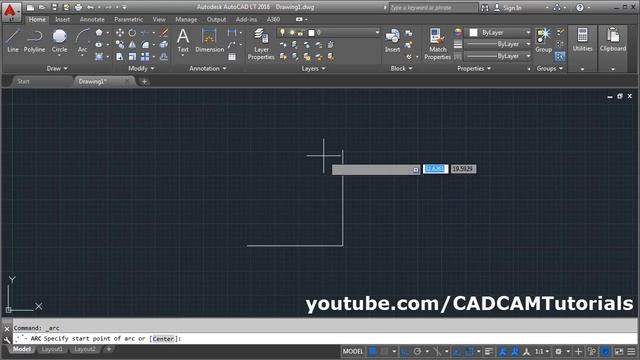Open the Clipboard panel
640x360 pixels.
pos(613,40)
